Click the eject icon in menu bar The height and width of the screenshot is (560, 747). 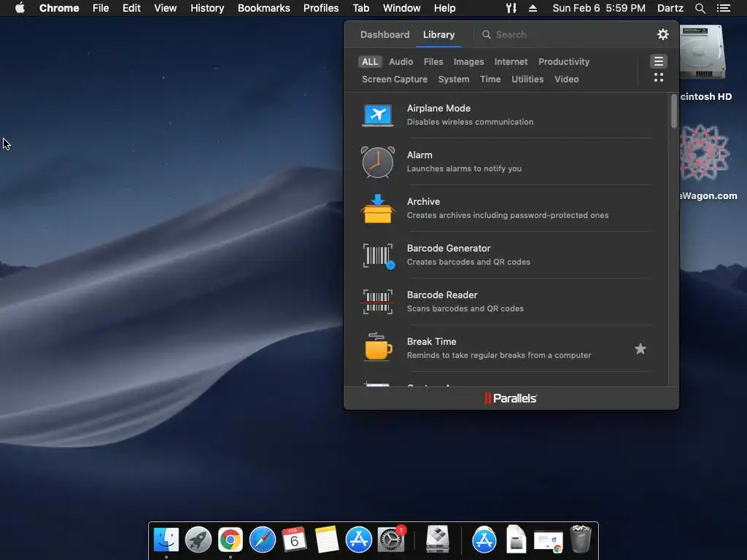pyautogui.click(x=533, y=8)
